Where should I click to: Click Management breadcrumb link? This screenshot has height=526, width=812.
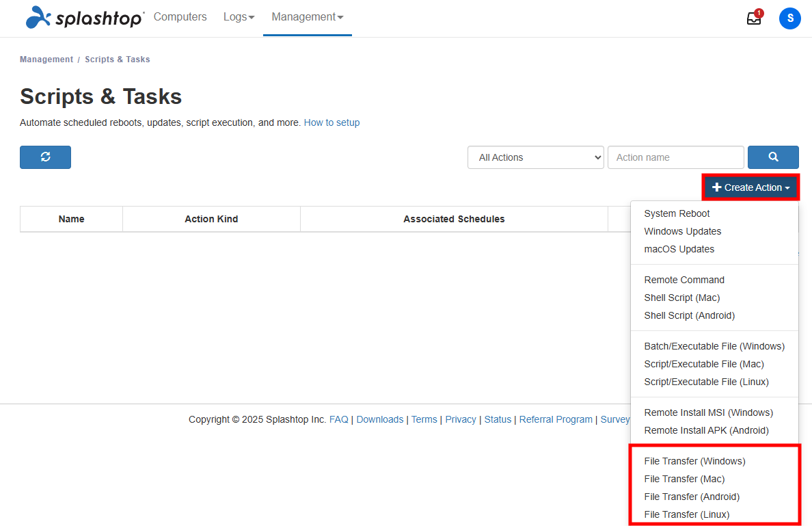[46, 60]
